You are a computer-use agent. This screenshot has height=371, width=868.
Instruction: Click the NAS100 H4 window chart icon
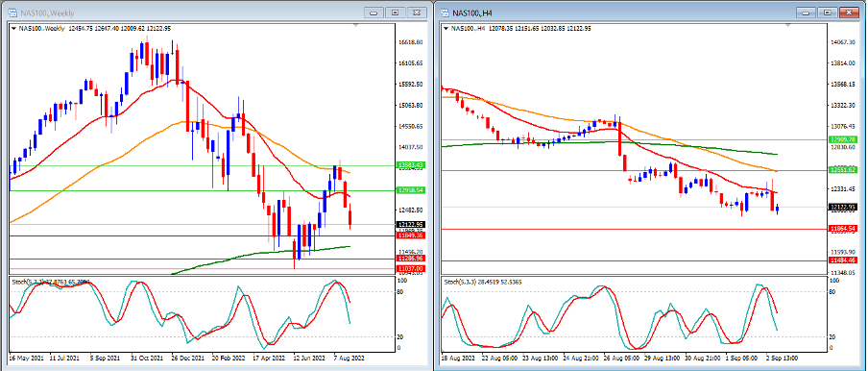446,12
